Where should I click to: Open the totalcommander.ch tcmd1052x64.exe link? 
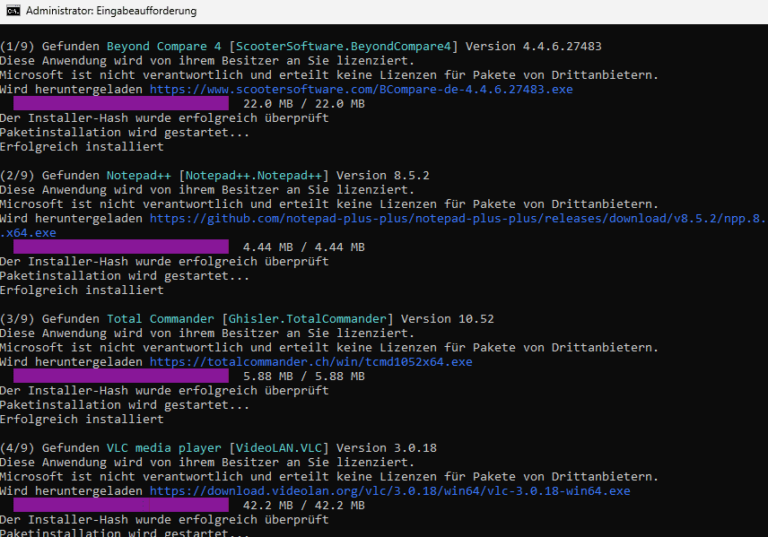(311, 362)
